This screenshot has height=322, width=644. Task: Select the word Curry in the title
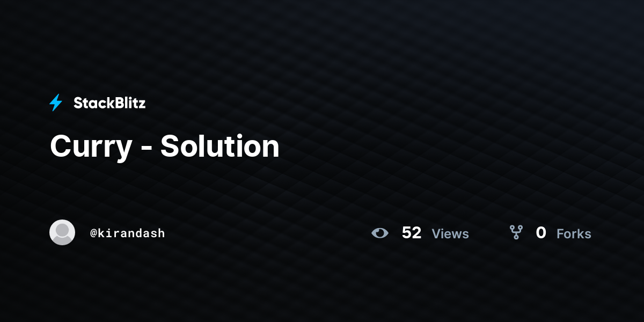coord(90,147)
